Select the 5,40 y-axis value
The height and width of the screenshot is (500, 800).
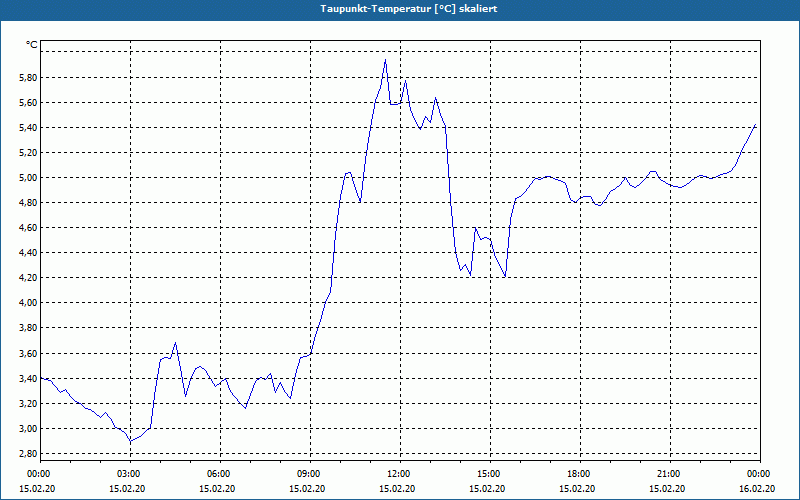coord(28,128)
